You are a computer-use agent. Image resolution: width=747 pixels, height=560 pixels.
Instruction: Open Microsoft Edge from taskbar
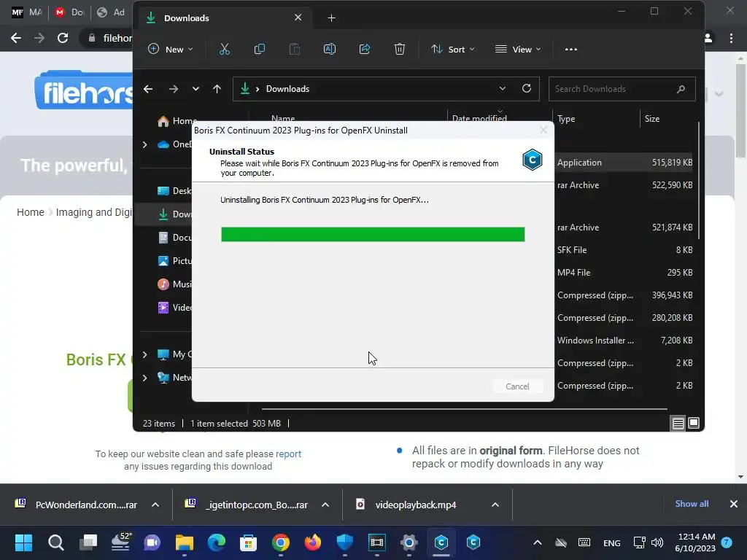(216, 542)
